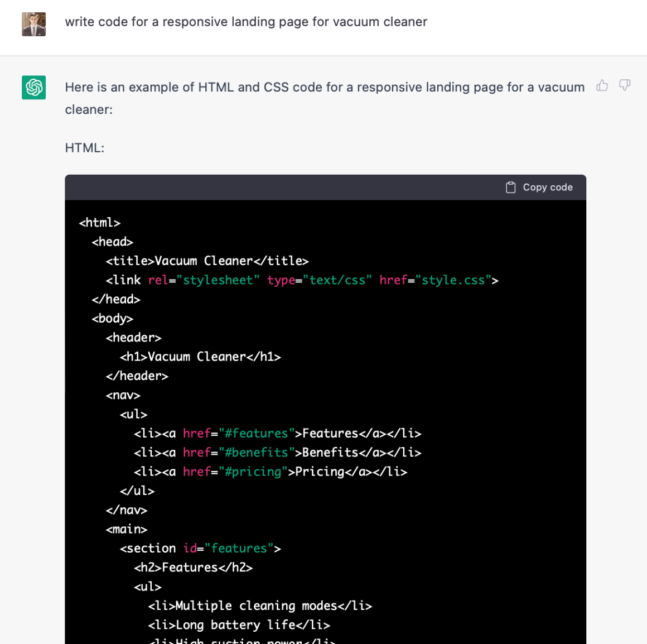This screenshot has height=644, width=647.
Task: Click the opening main tag line
Action: (x=127, y=529)
